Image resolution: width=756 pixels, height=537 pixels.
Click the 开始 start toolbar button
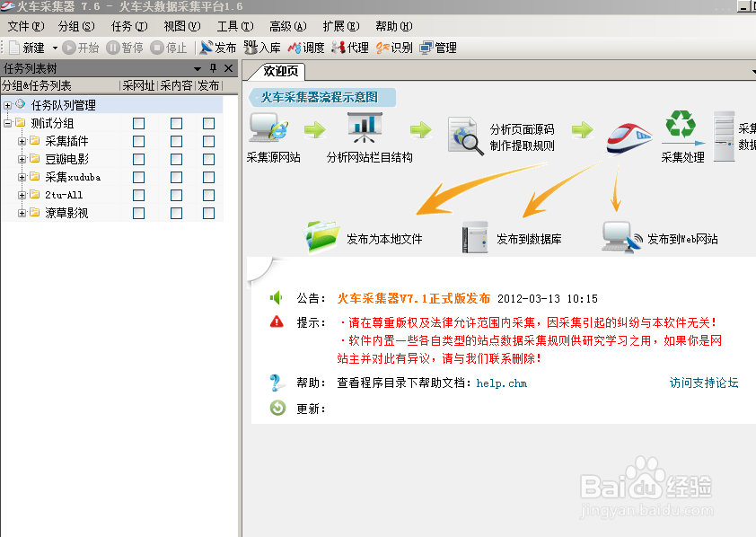point(81,48)
